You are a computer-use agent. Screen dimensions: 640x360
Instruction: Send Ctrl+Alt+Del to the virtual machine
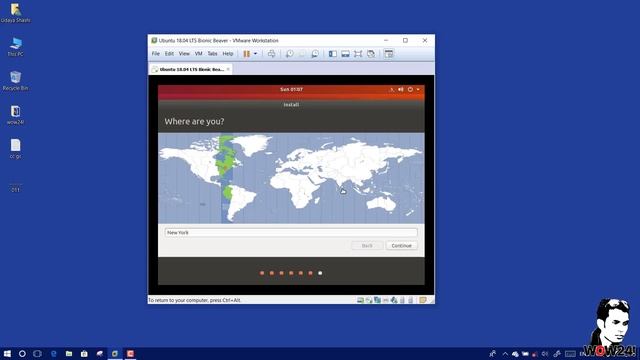[x=271, y=54]
